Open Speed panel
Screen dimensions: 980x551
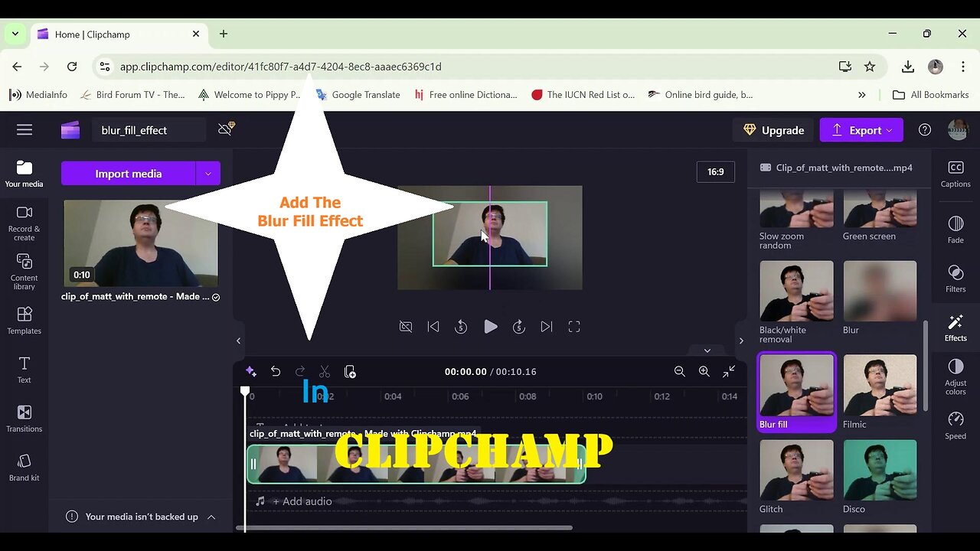[x=955, y=425]
